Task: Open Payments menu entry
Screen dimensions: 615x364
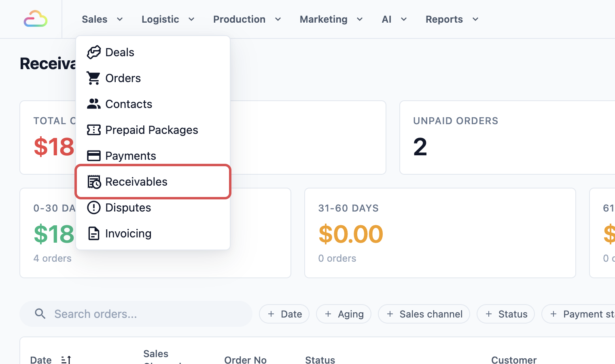Action: coord(153,156)
